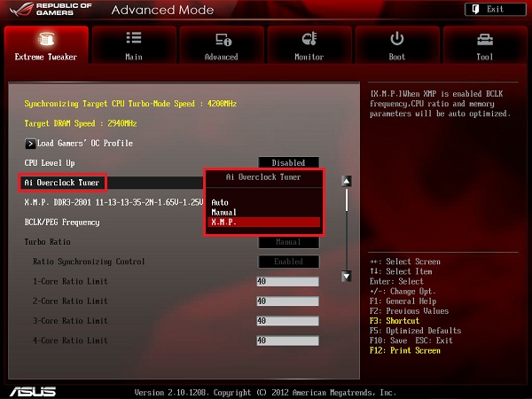Choose X.M.P. option in the popup list
The image size is (532, 399).
click(223, 223)
